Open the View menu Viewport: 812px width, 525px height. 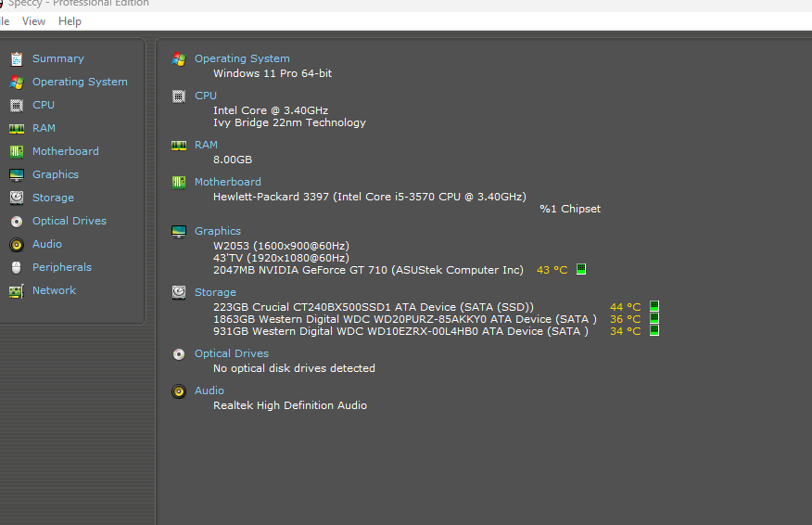pos(33,21)
